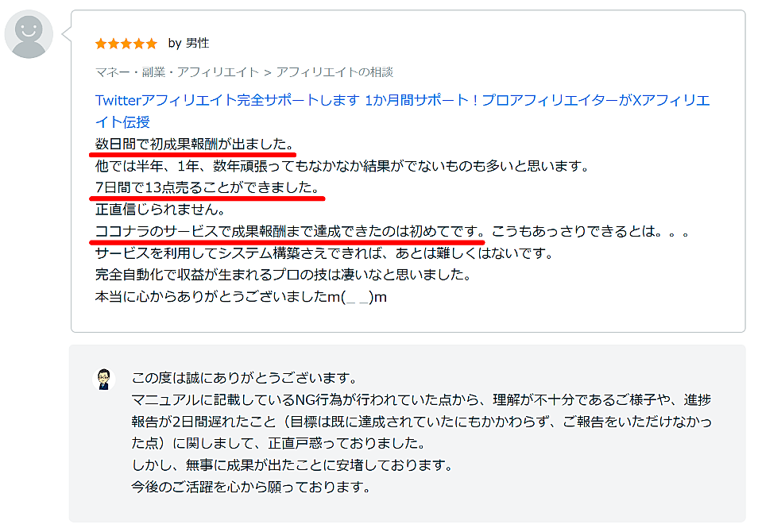The width and height of the screenshot is (758, 532).
Task: Click the fifth orange star
Action: 152,44
